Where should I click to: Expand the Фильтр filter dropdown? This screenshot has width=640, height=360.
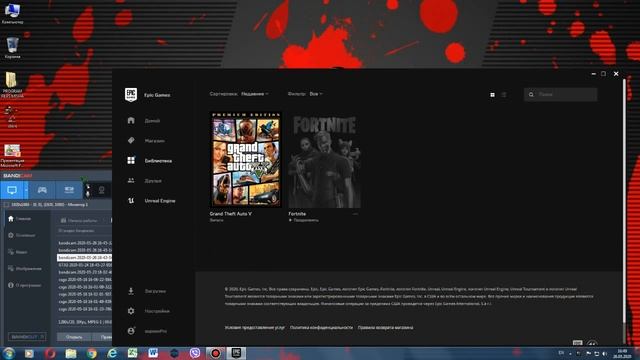click(316, 94)
